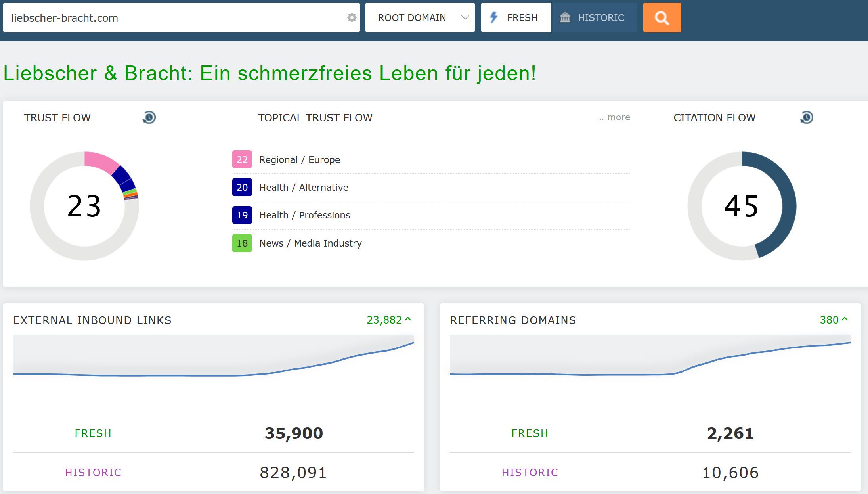Click the up arrow beside 23,882
868x494 pixels.
coord(408,319)
